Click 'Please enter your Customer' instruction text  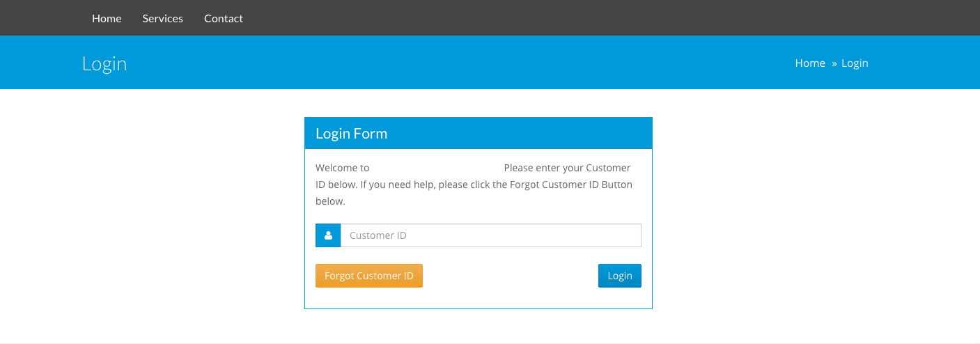(x=567, y=168)
